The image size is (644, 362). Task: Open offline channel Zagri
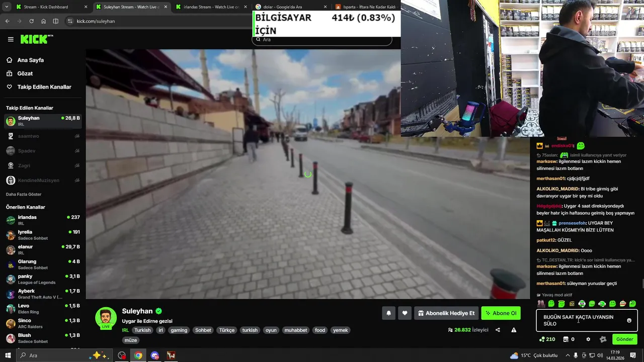43,165
